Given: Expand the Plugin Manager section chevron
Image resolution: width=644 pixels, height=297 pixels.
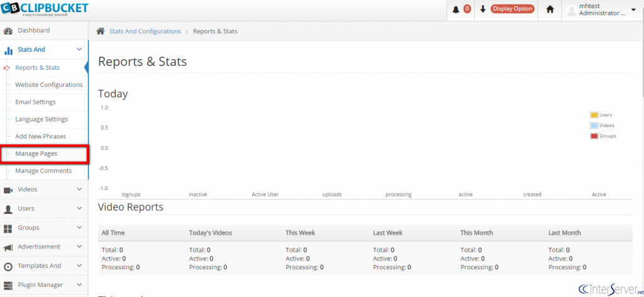Looking at the screenshot, I should coord(80,284).
